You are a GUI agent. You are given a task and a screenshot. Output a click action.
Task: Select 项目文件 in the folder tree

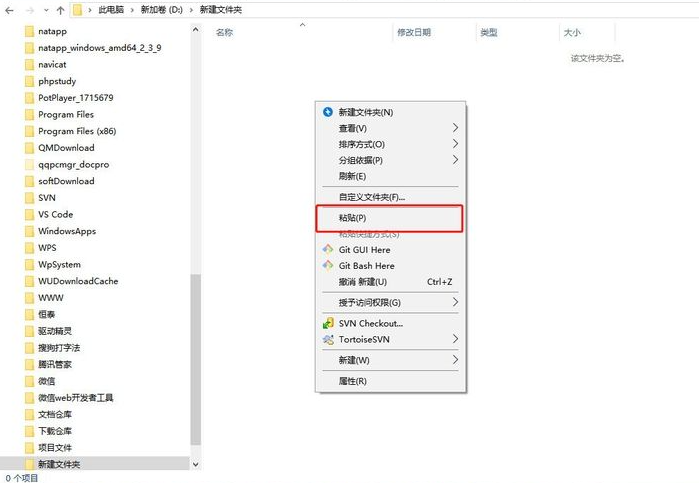pos(55,448)
